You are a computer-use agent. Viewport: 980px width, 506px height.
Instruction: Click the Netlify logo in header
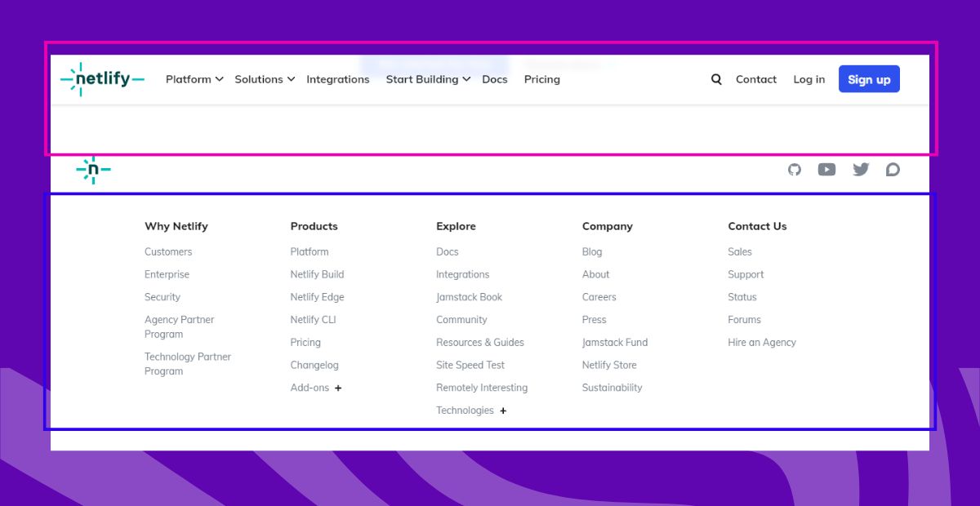coord(102,79)
